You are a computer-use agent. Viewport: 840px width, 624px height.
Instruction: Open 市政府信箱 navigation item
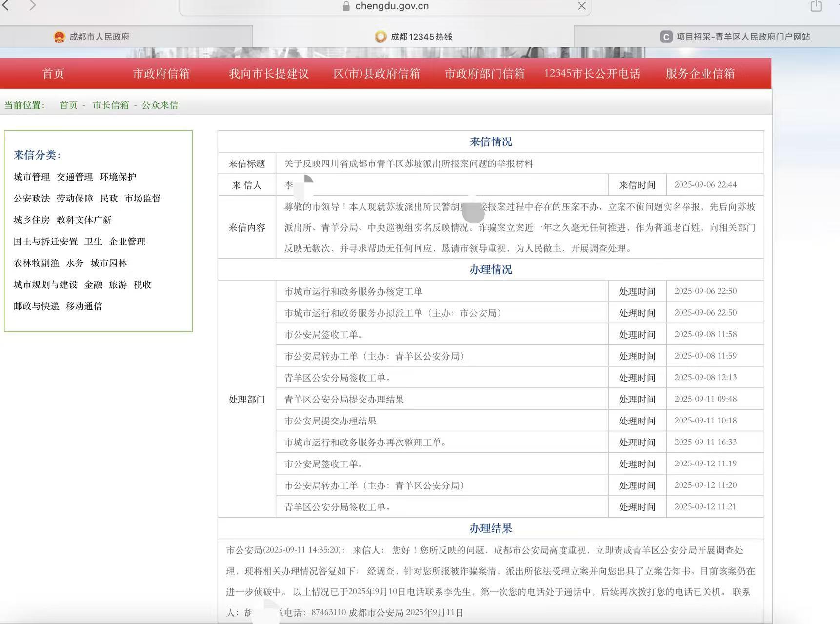161,74
